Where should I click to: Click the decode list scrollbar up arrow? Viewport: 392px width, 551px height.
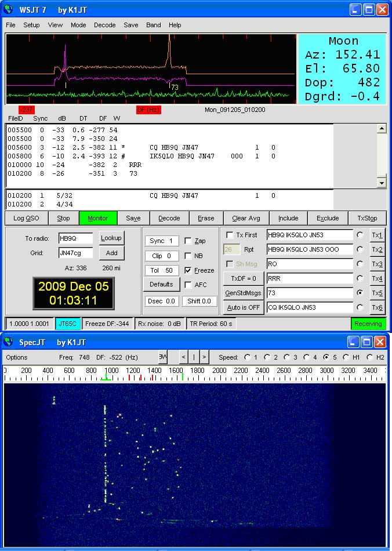point(382,129)
